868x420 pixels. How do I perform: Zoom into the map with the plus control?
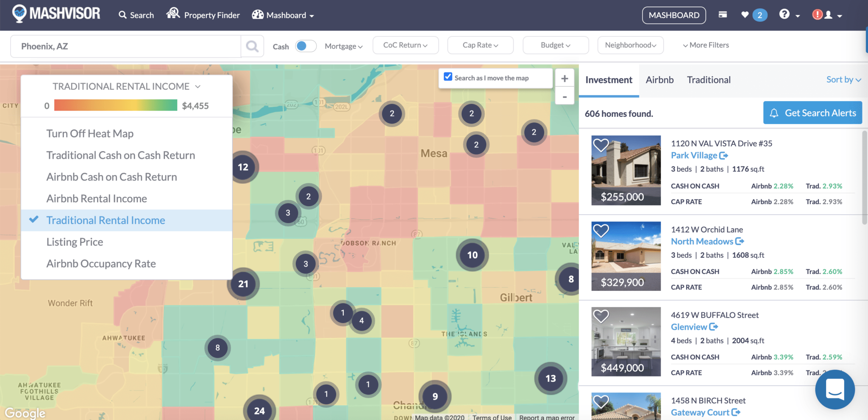click(565, 78)
